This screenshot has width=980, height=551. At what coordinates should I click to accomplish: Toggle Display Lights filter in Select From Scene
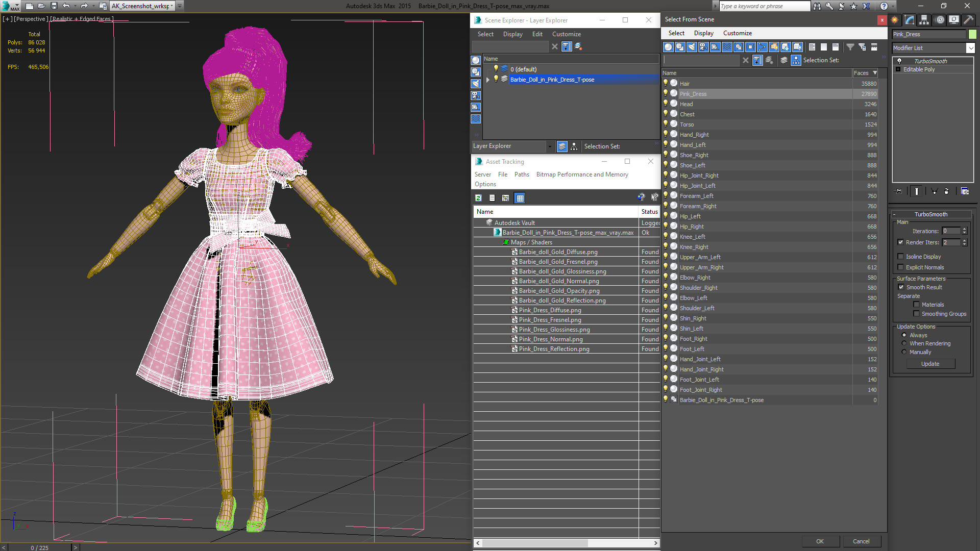(692, 47)
